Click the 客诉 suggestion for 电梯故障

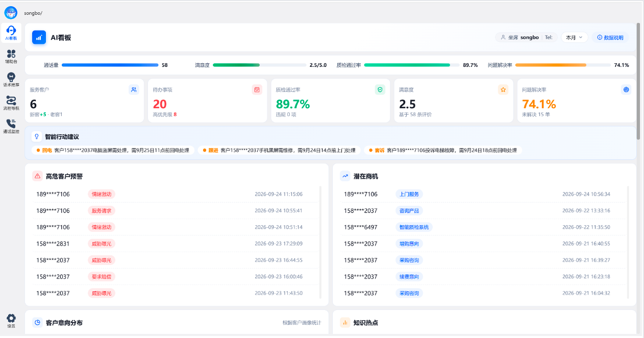[443, 151]
